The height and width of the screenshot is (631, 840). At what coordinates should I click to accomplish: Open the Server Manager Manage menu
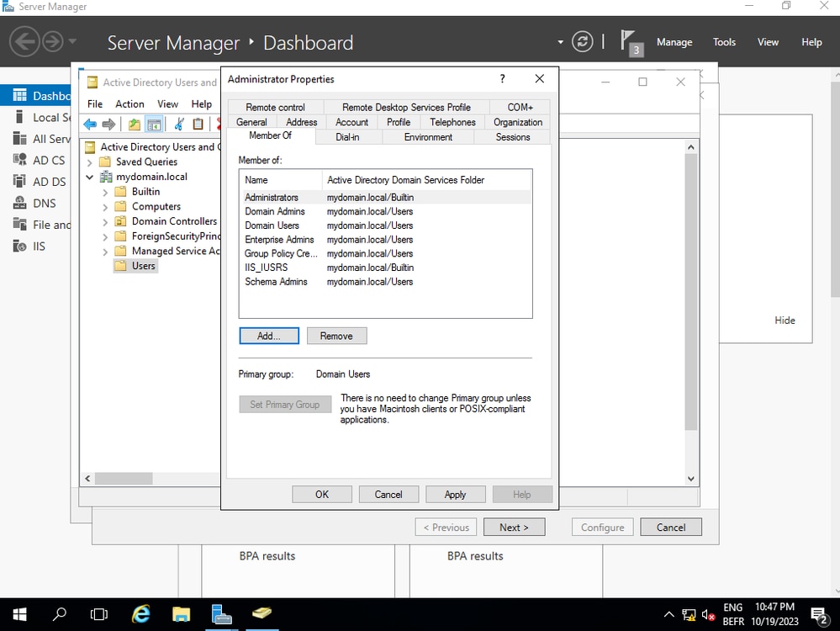[674, 42]
